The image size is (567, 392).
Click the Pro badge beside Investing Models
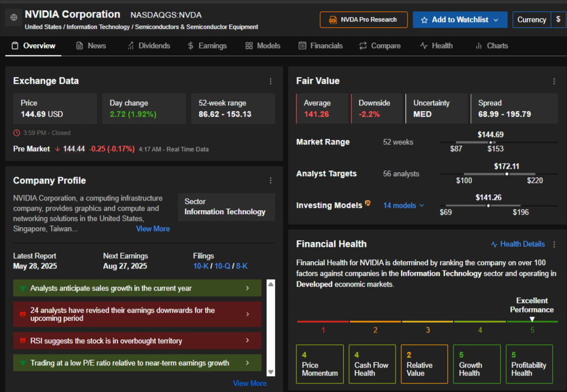tap(368, 203)
